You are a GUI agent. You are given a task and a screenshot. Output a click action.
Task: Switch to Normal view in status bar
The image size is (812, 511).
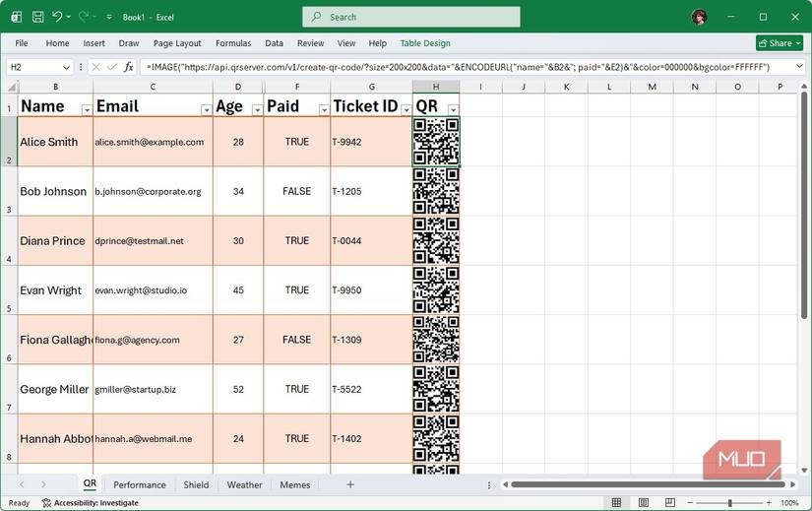616,503
